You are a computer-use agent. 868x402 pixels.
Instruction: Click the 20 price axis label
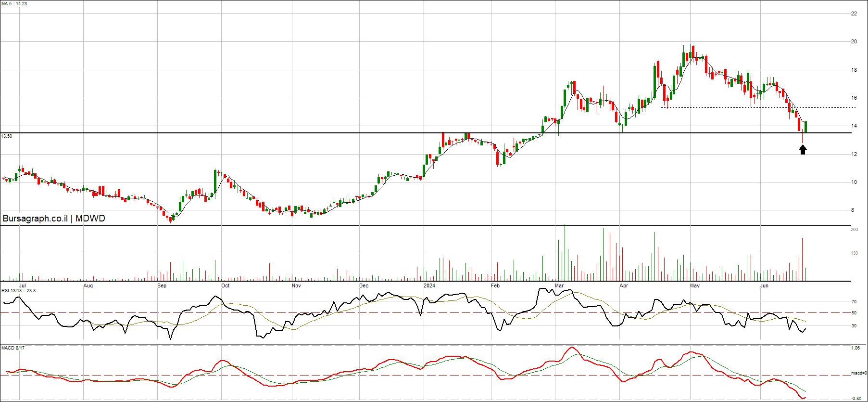point(854,42)
